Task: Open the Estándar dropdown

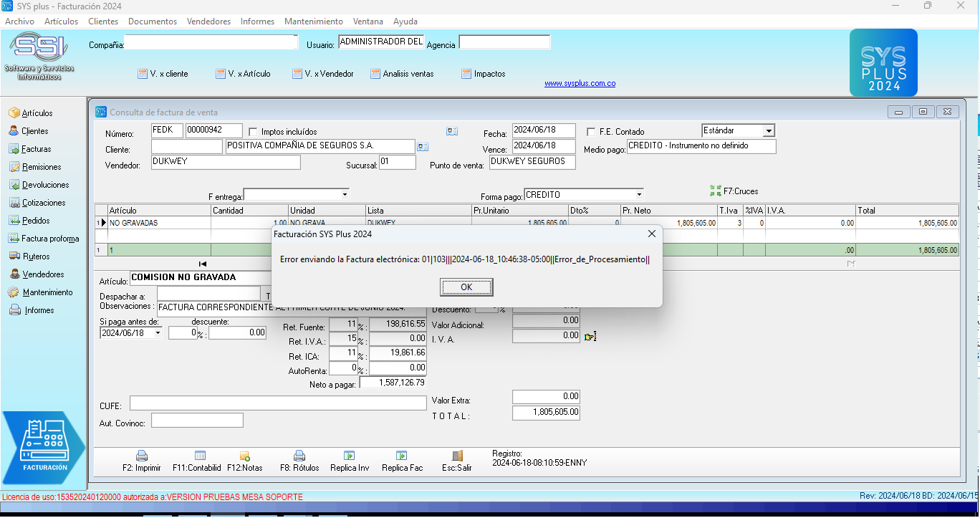Action: pos(769,131)
